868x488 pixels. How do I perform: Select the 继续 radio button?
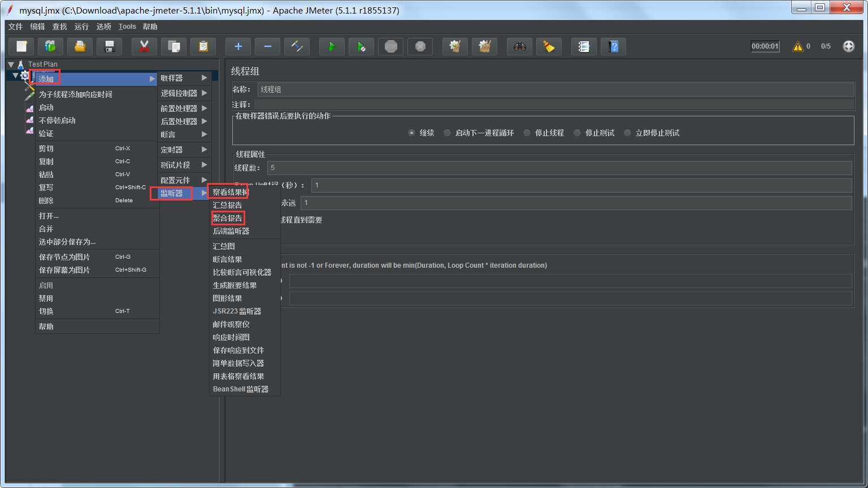click(x=411, y=133)
